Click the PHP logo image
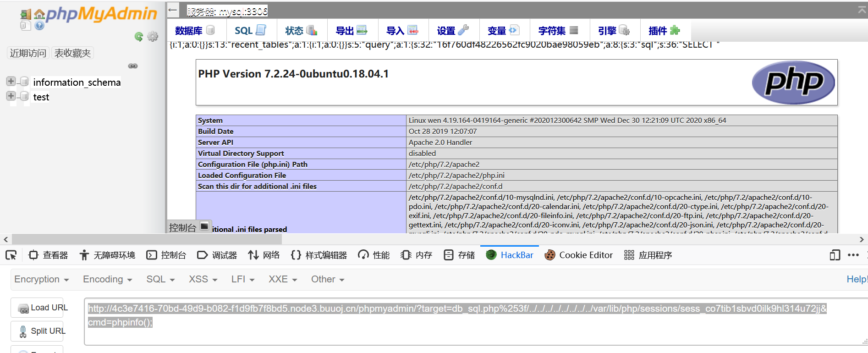 [x=793, y=83]
